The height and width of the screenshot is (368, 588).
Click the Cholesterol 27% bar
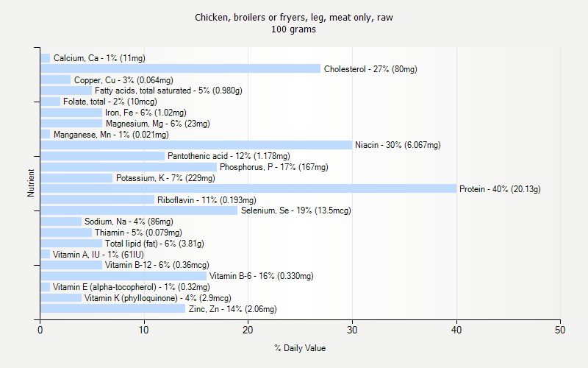click(x=180, y=68)
